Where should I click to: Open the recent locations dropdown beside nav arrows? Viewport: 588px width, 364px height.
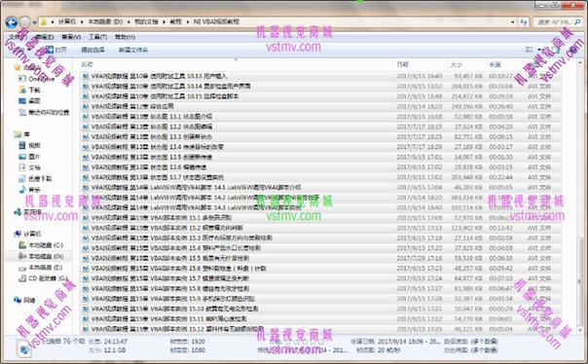coord(34,22)
